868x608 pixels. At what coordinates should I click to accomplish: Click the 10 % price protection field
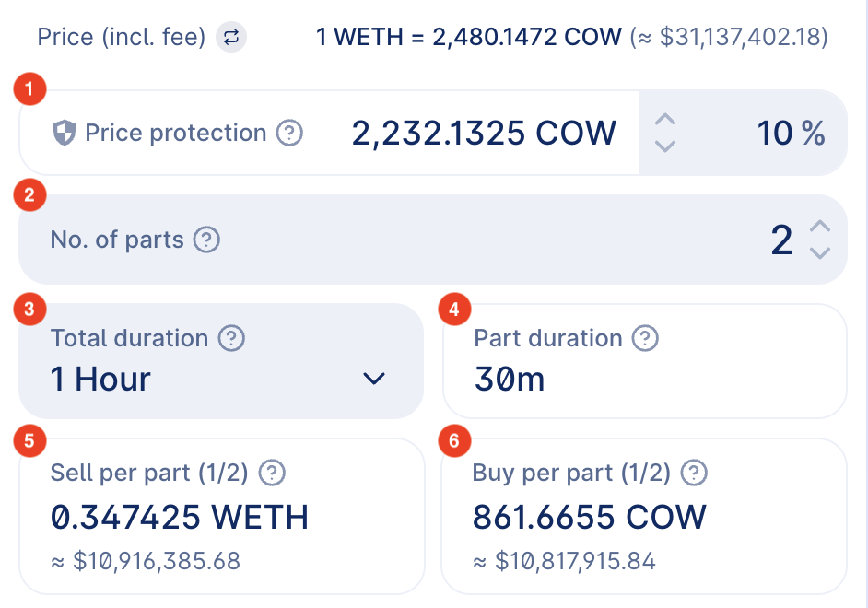point(790,134)
